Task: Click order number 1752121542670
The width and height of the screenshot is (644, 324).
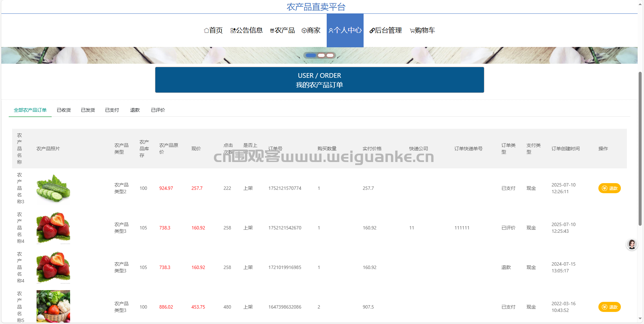Action: (x=285, y=228)
